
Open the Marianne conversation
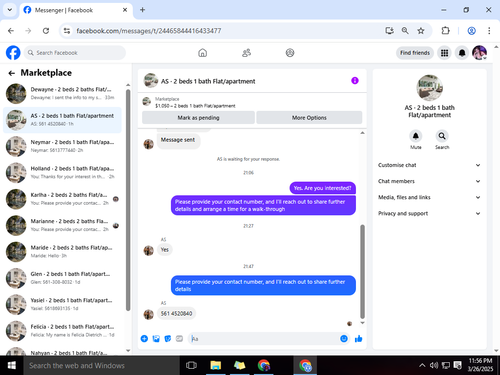pyautogui.click(x=62, y=225)
